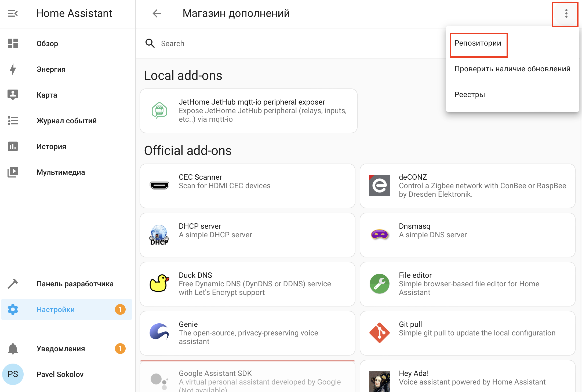Click the back arrow in the header
The height and width of the screenshot is (392, 582).
tap(157, 13)
